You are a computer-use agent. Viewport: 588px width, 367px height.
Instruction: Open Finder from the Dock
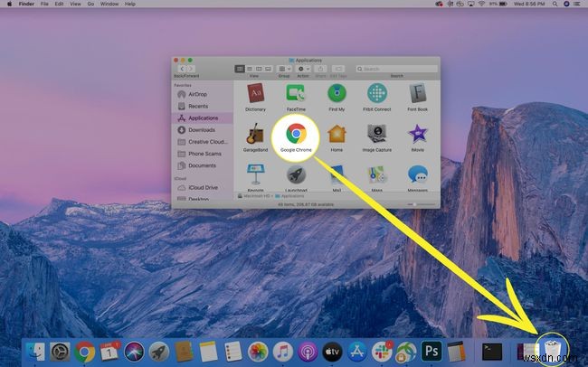[x=35, y=352]
